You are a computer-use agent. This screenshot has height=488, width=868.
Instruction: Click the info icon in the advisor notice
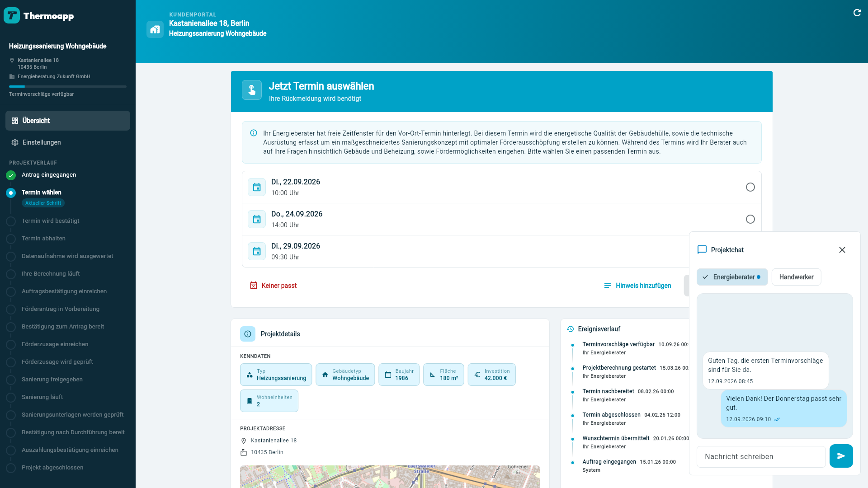254,133
